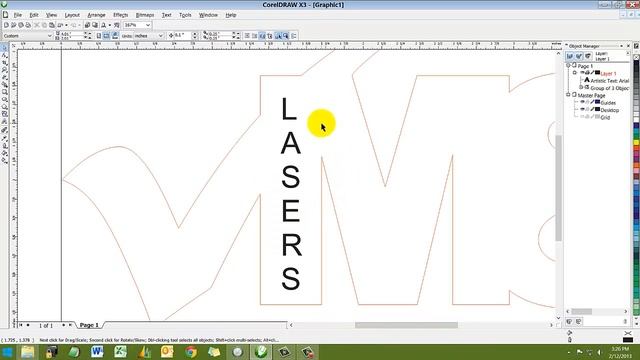Toggle visibility eye of Layer 1
Viewport: 640px width, 360px height.
pyautogui.click(x=582, y=73)
